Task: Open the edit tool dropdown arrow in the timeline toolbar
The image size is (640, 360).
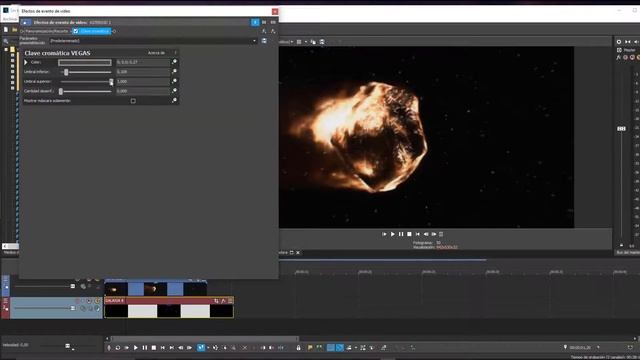Action: click(208, 348)
